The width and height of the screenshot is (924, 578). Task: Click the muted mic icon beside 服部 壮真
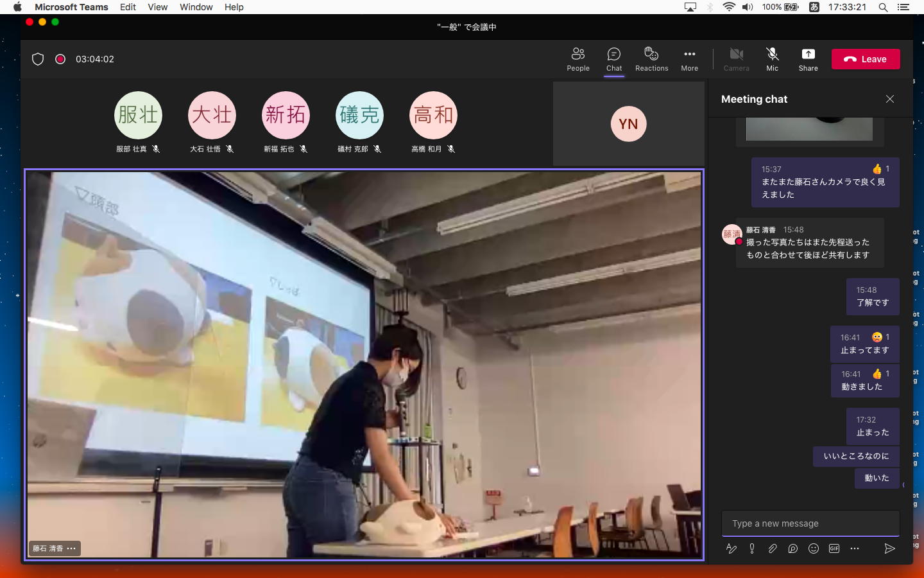coord(156,149)
